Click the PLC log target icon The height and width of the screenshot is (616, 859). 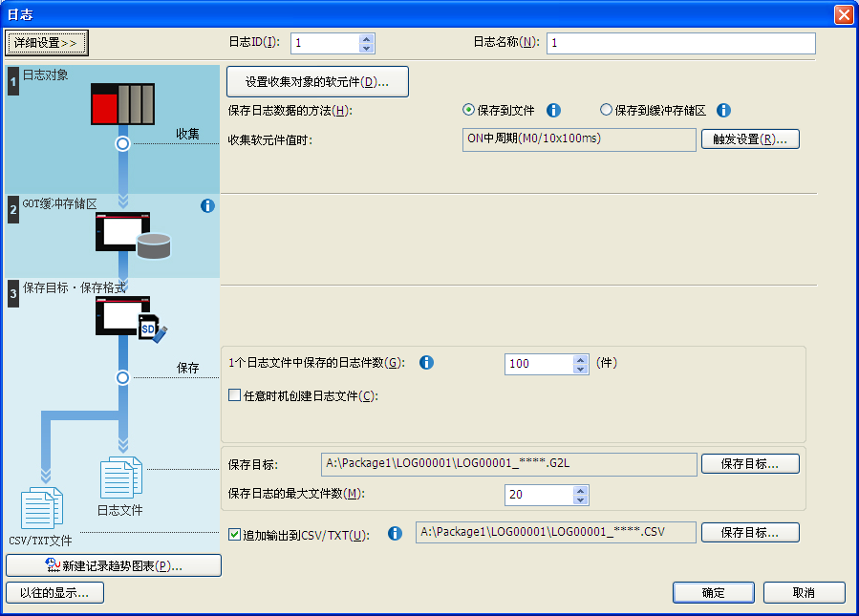coord(122,103)
